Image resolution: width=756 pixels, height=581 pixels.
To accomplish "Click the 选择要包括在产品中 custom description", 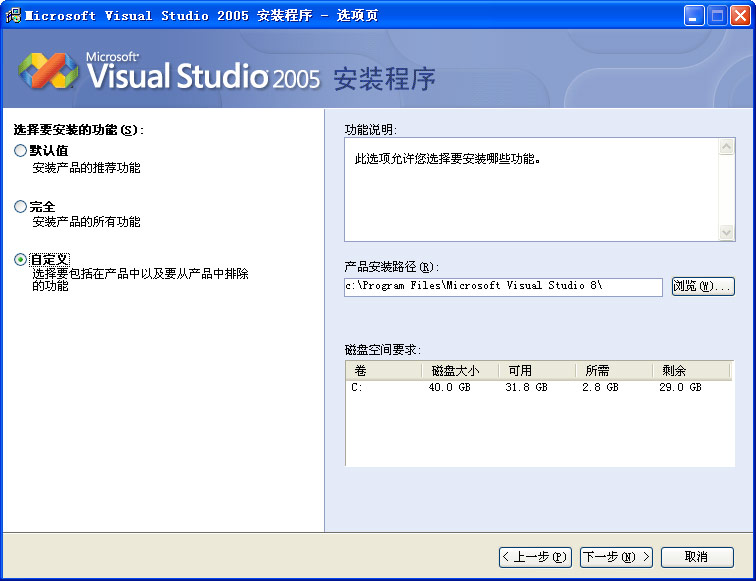I will tap(140, 280).
